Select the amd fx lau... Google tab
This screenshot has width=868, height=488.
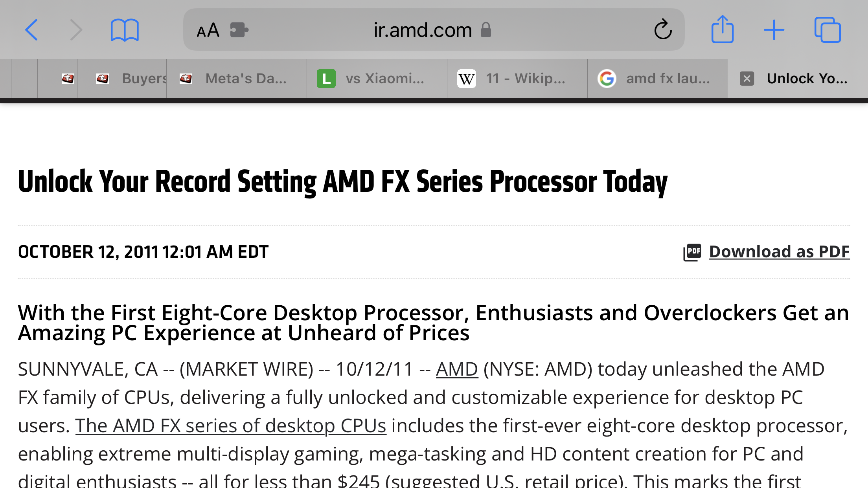click(658, 79)
